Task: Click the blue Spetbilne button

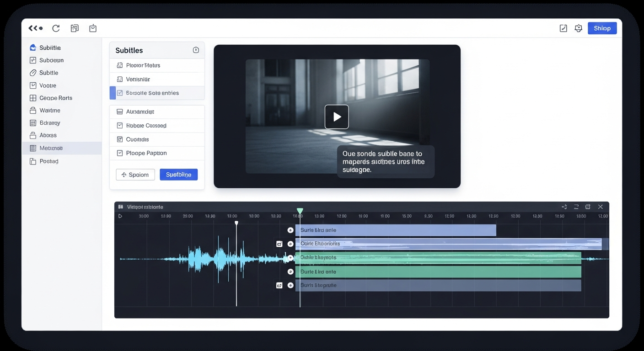Action: pyautogui.click(x=178, y=175)
